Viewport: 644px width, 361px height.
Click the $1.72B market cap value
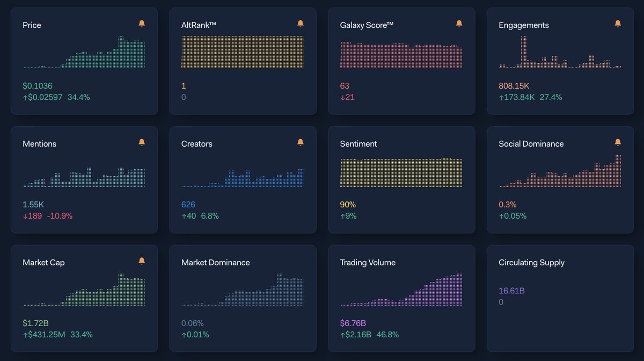tap(35, 323)
